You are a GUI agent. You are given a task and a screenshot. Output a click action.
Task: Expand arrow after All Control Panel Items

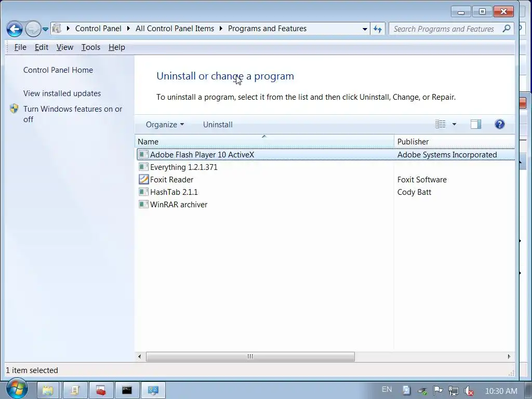(221, 29)
